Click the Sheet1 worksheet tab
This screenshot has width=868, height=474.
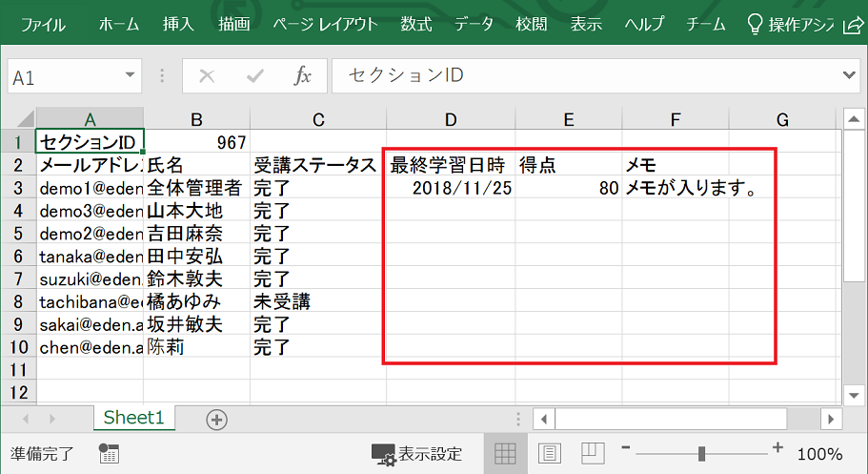(x=134, y=418)
